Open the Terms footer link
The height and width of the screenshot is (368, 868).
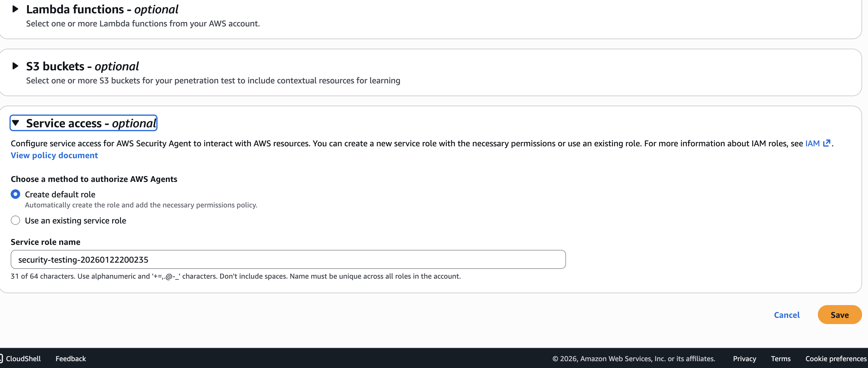point(780,359)
